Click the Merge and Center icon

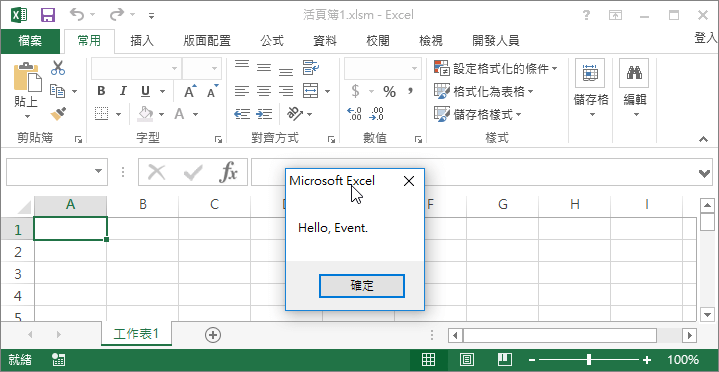coord(311,91)
